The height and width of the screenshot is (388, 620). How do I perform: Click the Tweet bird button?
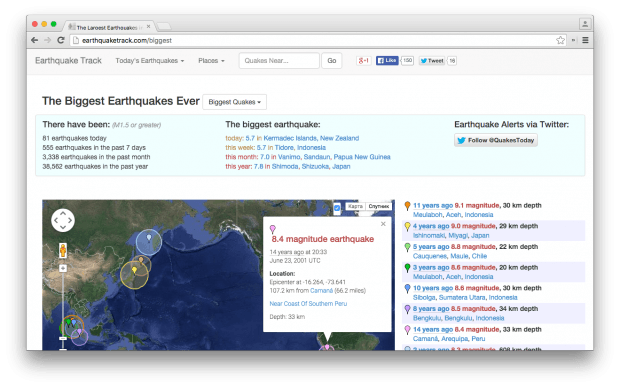(x=432, y=61)
